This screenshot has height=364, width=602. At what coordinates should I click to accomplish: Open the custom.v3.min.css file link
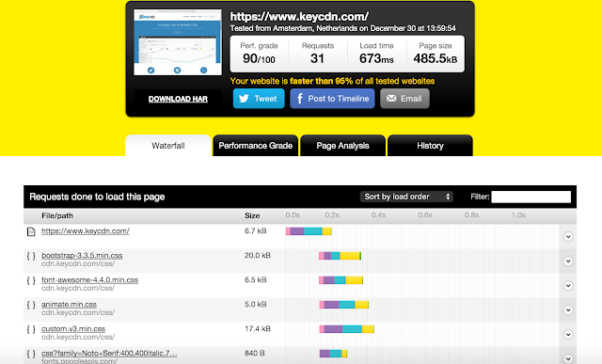click(x=73, y=328)
